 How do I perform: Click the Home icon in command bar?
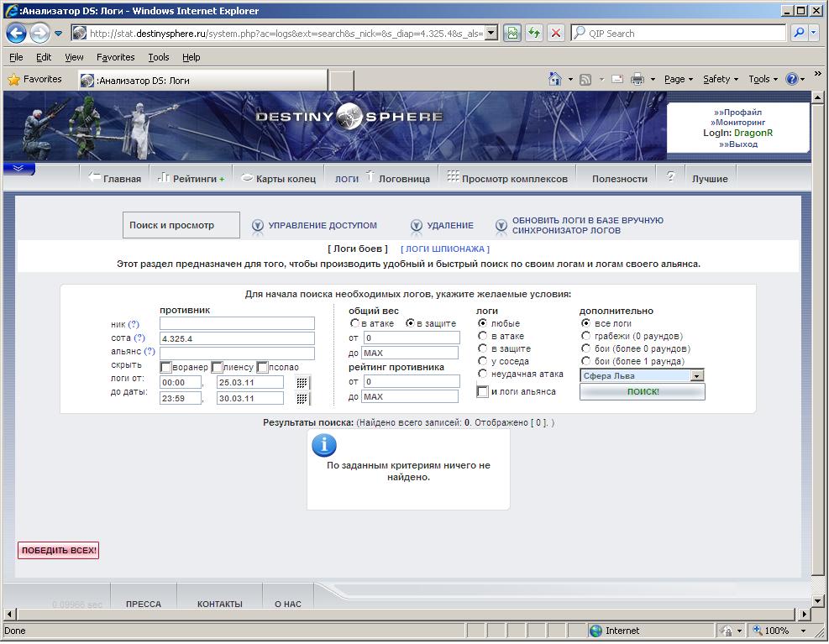click(554, 79)
